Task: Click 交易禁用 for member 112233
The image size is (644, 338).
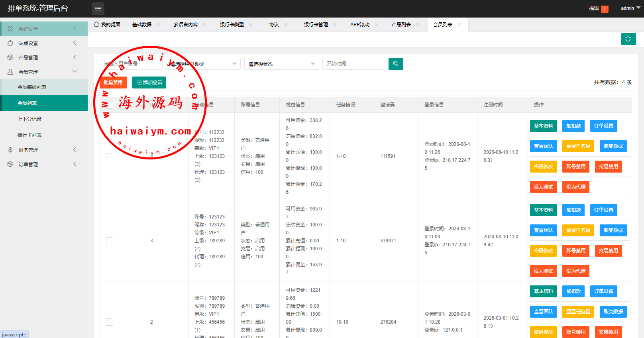Action: [608, 167]
